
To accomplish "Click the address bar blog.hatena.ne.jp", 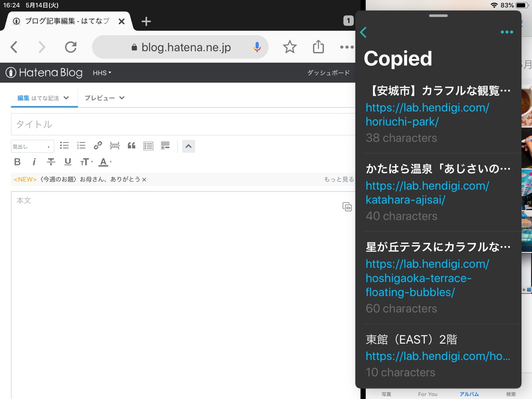I will 180,47.
